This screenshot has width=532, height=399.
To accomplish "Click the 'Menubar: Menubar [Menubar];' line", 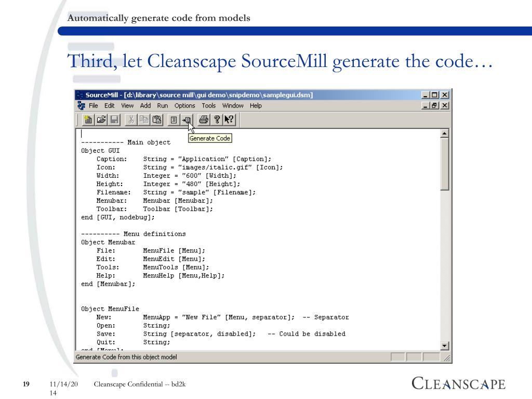I will tap(155, 201).
